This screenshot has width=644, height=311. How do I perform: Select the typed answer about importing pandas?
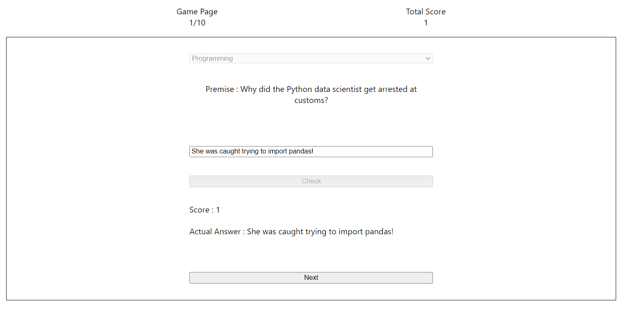tap(252, 151)
